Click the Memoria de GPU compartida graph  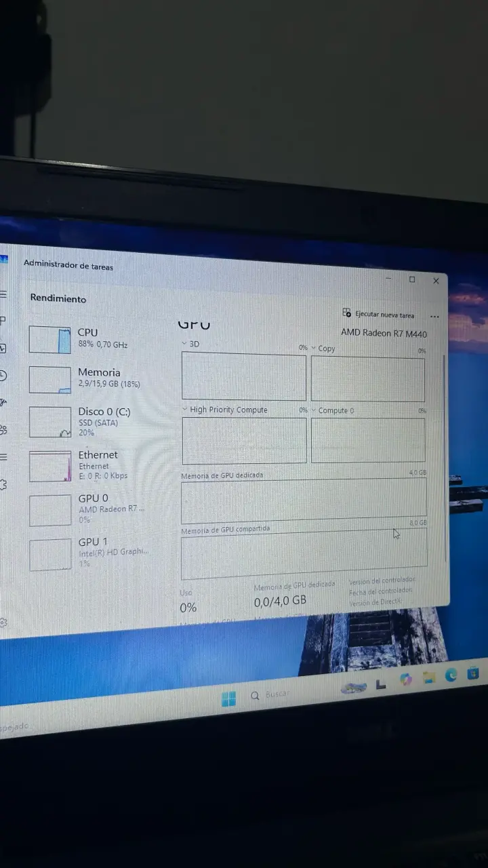pyautogui.click(x=304, y=554)
